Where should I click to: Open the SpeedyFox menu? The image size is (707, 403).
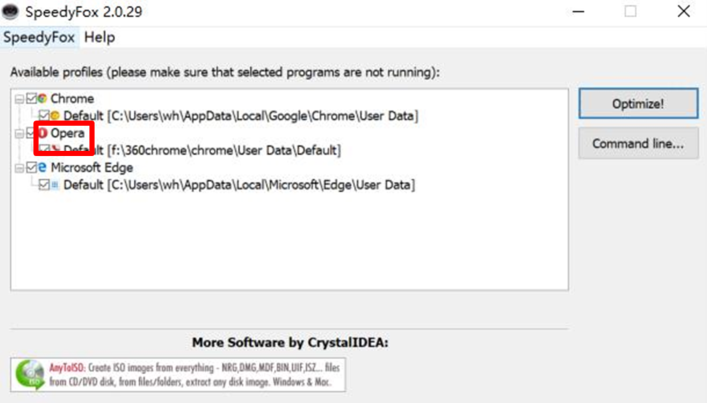tap(39, 37)
